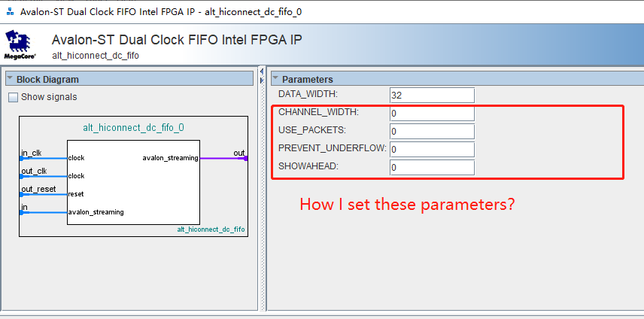This screenshot has width=644, height=319.
Task: Enable the Show signals checkbox
Action: click(x=14, y=97)
